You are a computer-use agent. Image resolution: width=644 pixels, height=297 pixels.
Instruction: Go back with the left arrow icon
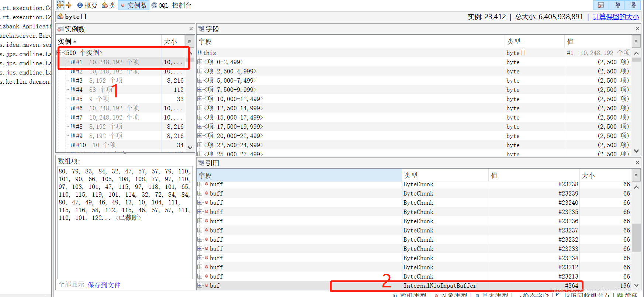click(x=60, y=5)
